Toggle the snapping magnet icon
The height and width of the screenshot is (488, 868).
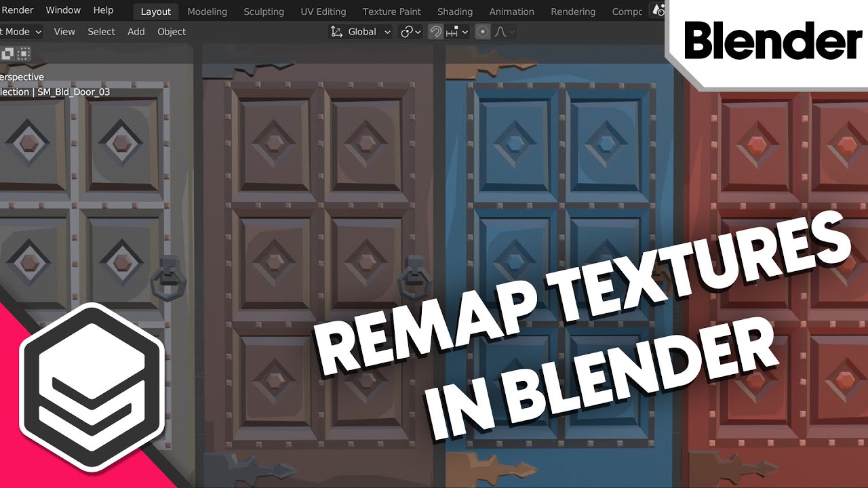click(x=435, y=32)
